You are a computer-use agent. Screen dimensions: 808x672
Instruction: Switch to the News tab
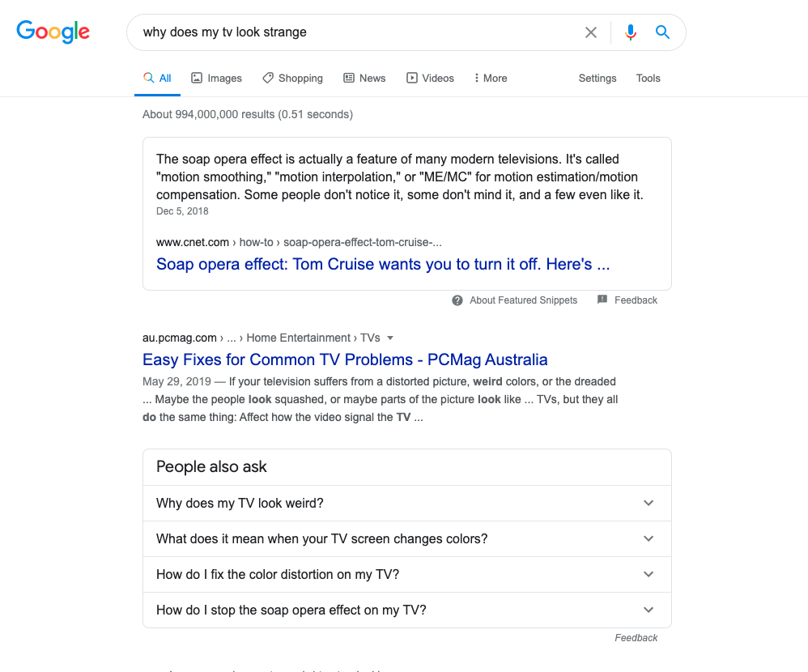[x=364, y=79]
